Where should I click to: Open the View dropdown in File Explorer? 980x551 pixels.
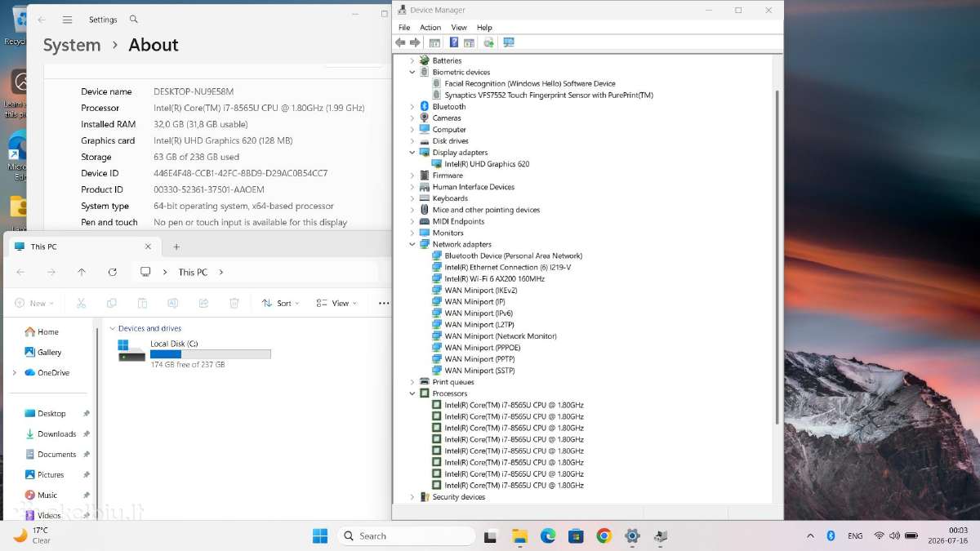pos(337,303)
